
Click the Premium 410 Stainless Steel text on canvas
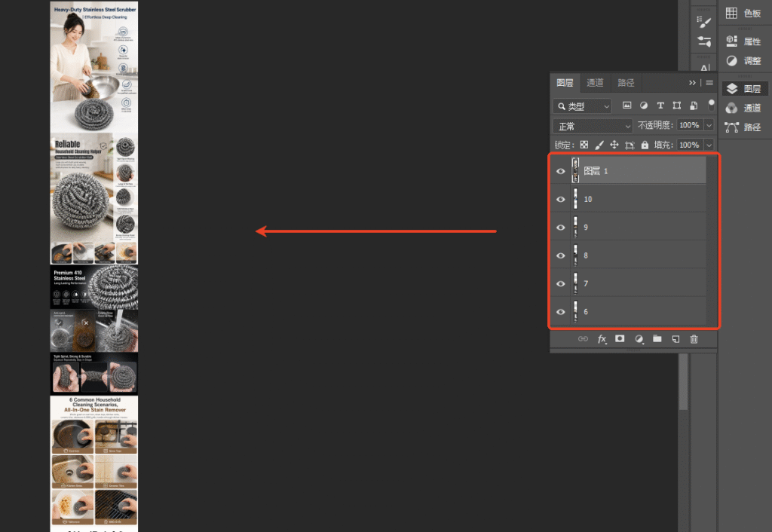click(69, 276)
